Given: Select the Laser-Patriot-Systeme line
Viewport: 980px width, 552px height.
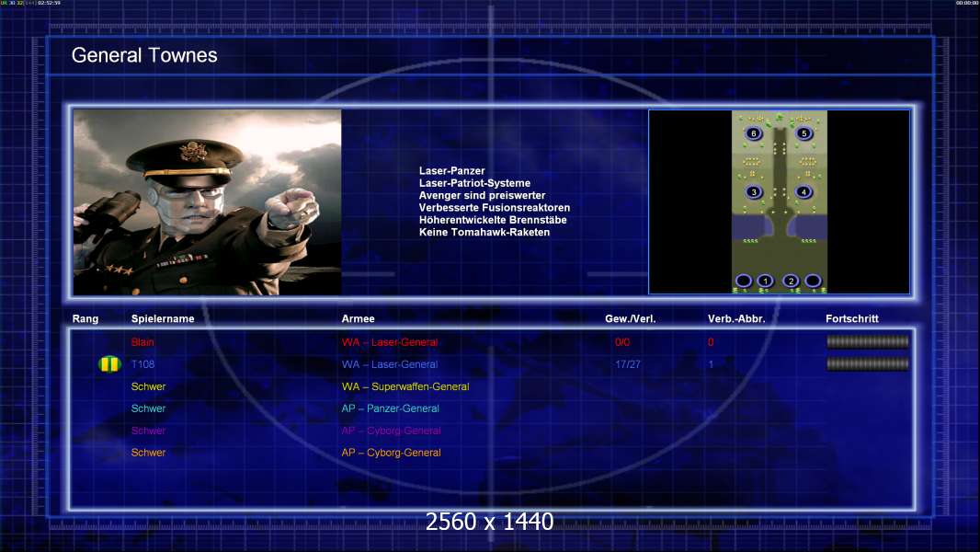Looking at the screenshot, I should tap(474, 183).
